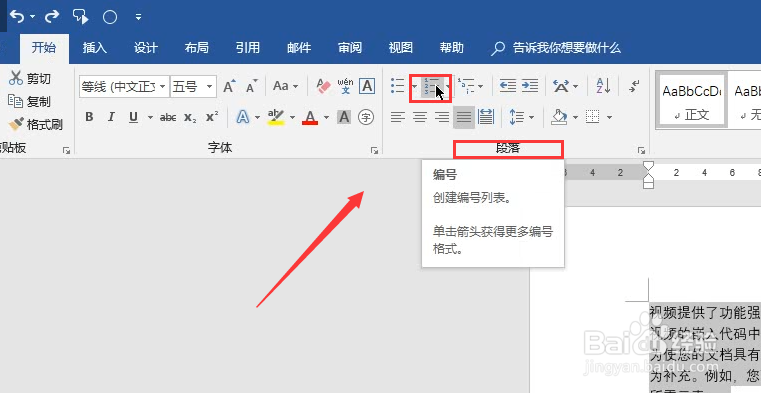The image size is (761, 393).
Task: Open the Undo history dropdown arrow
Action: pos(33,17)
